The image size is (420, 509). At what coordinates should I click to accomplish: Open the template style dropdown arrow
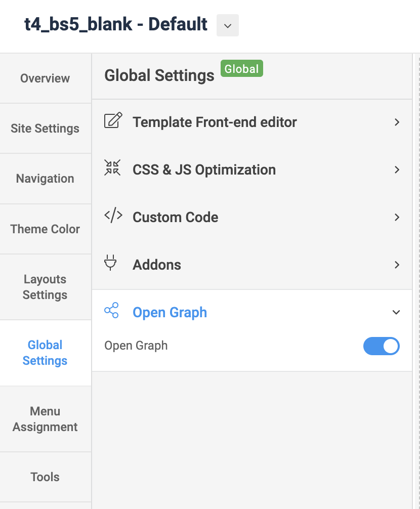coord(228,25)
